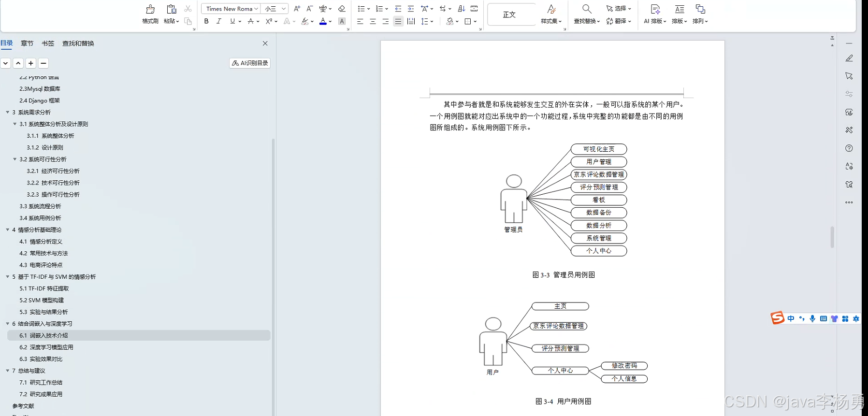868x416 pixels.
Task: Apply the blue font color
Action: point(323,21)
